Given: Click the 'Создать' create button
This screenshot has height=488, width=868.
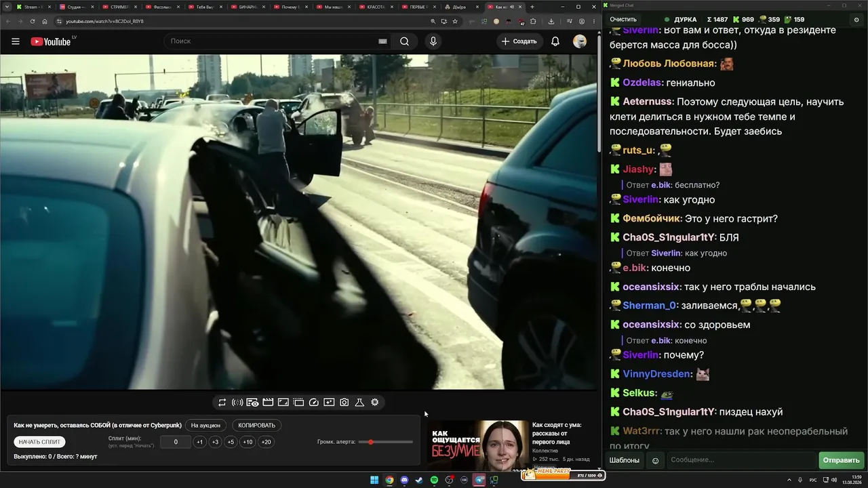Looking at the screenshot, I should click(x=519, y=41).
